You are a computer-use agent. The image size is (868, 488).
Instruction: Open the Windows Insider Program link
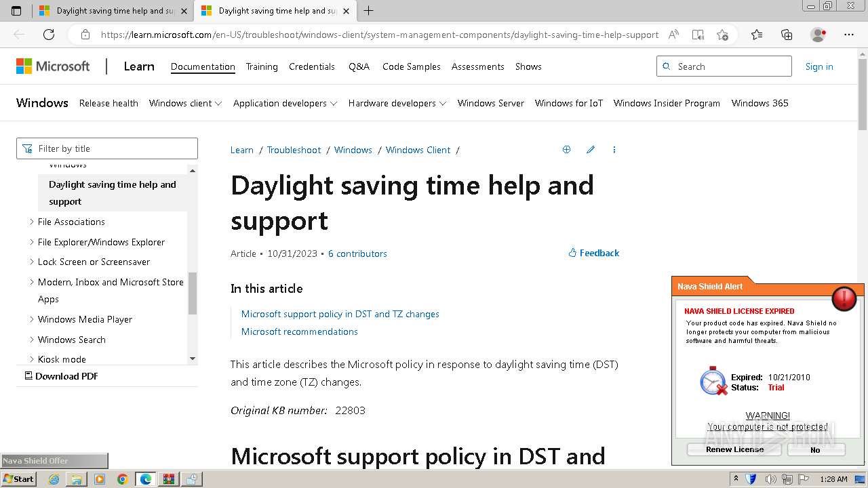click(x=667, y=103)
